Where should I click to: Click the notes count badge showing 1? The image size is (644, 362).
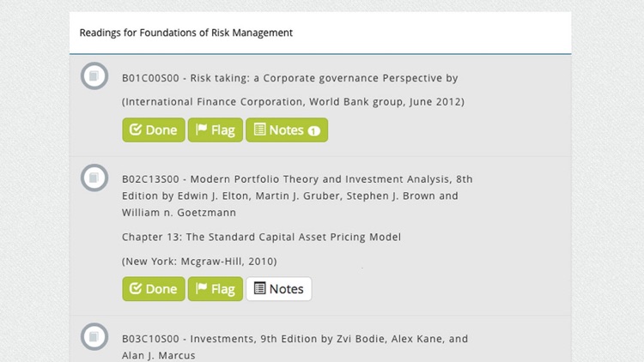pos(313,131)
